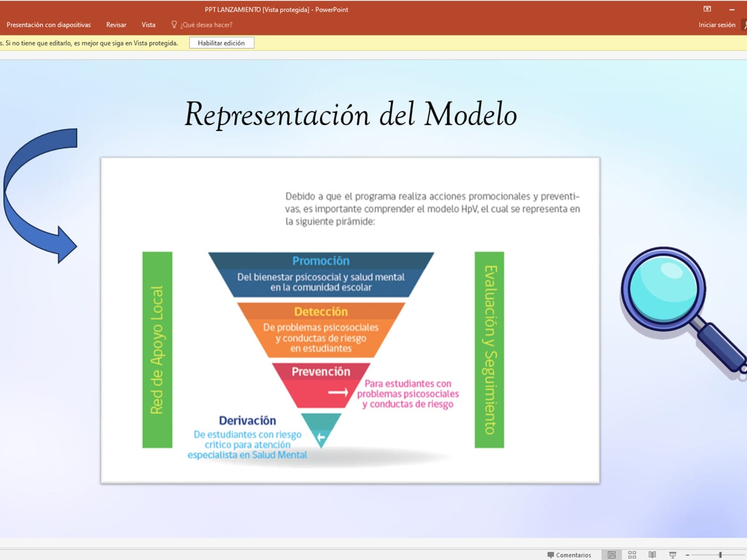Open the Revisar ribbon tab
The image size is (747, 560).
116,25
